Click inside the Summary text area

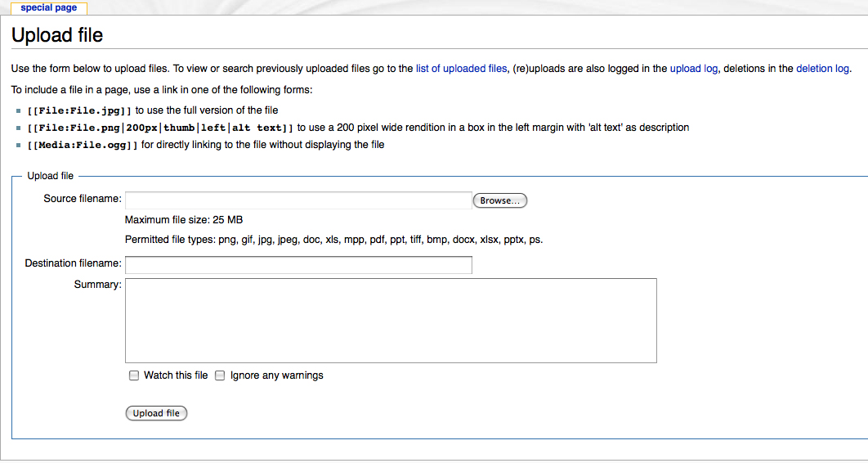coord(391,321)
